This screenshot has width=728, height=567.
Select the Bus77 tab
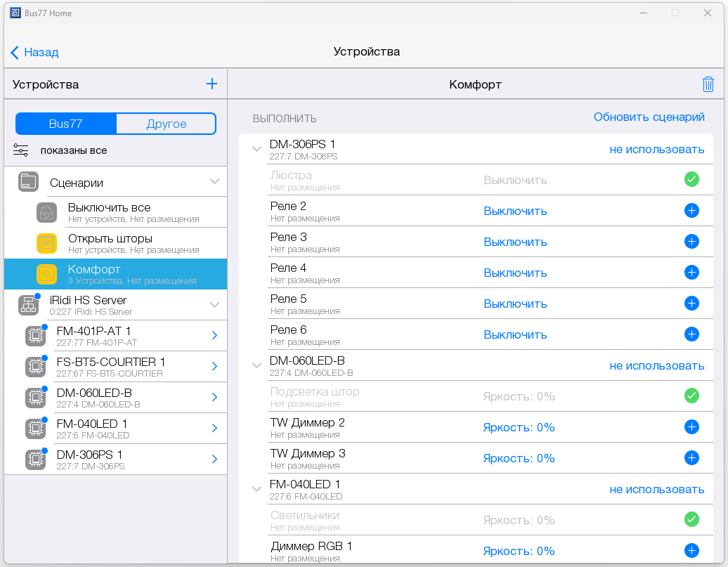(x=66, y=124)
